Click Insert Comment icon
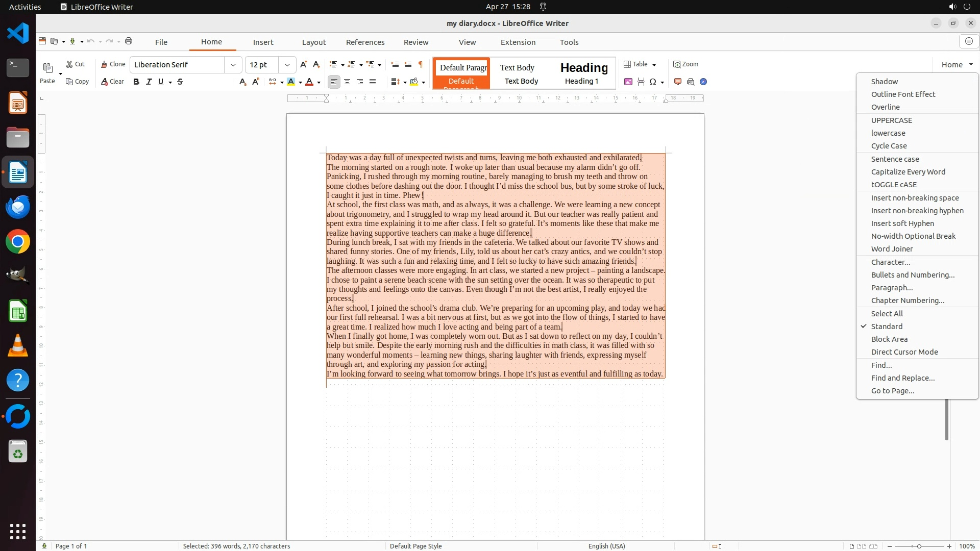Image resolution: width=980 pixels, height=551 pixels. (678, 82)
